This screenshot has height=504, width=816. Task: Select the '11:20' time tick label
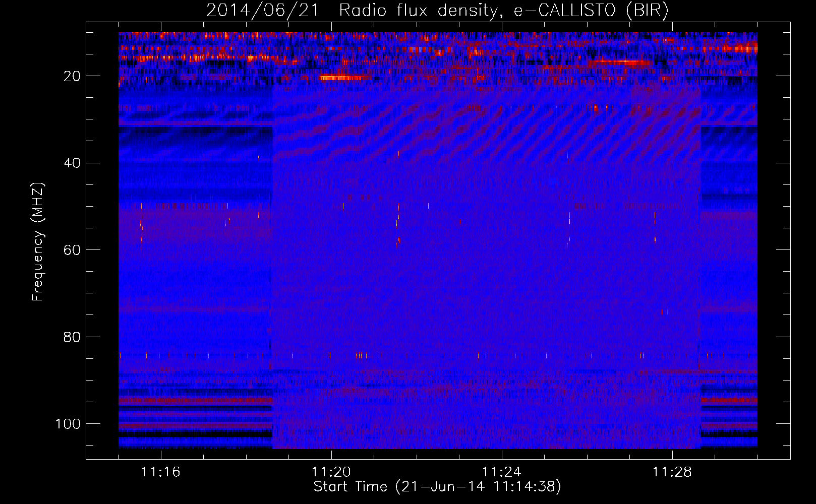pos(331,472)
